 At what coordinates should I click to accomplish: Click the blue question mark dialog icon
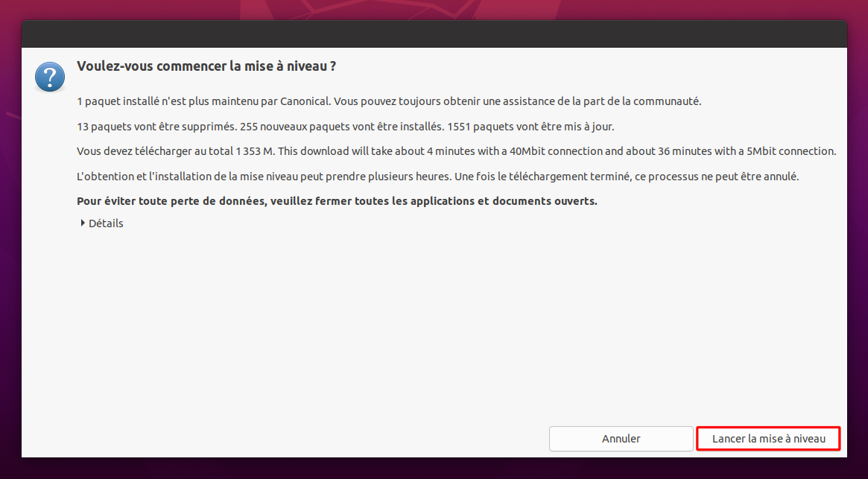coord(50,77)
